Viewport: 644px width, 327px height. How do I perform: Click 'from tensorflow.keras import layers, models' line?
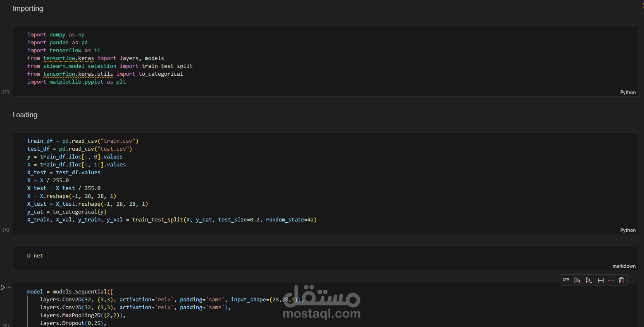95,58
